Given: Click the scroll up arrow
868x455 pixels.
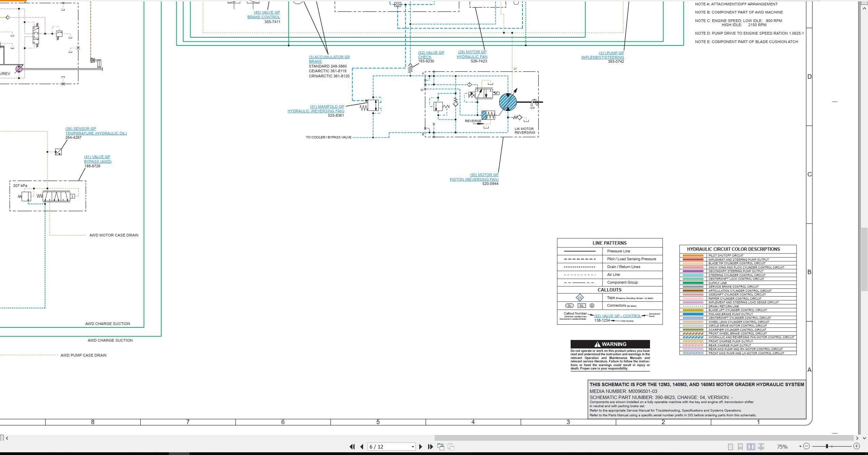Looking at the screenshot, I should point(865,8).
